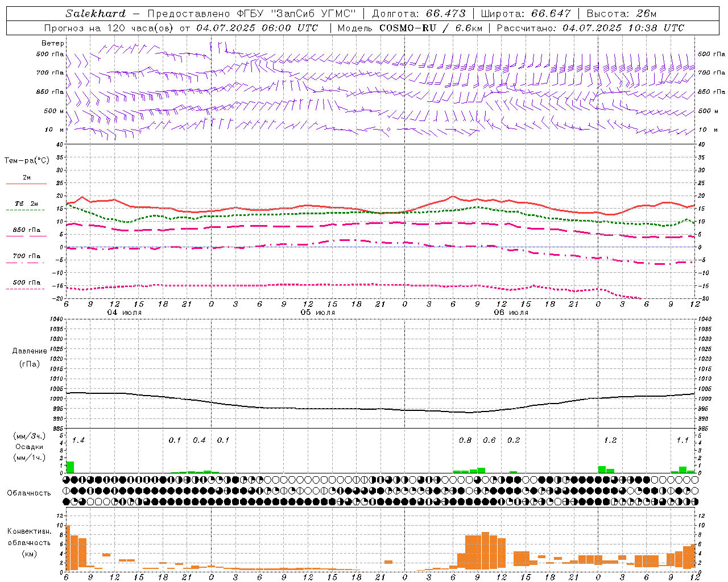728x582 pixels.
Task: Click the 500 гПа temperature legend entry
Action: coord(27,282)
